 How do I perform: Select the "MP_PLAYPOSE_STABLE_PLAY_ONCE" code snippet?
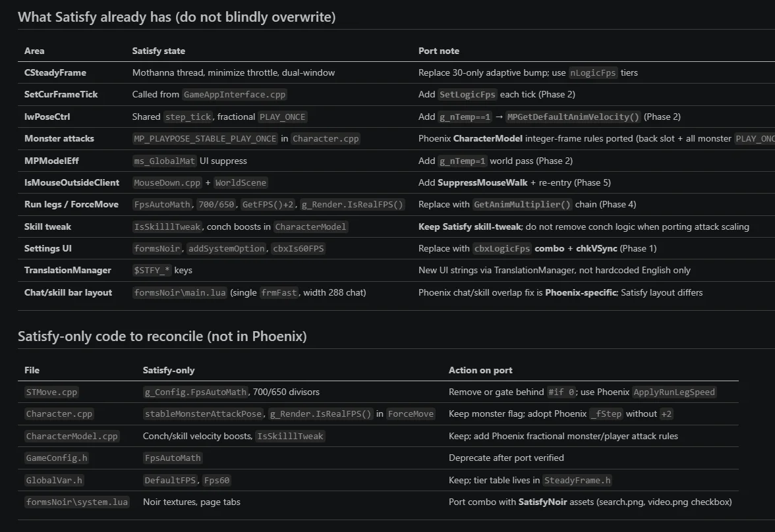(205, 138)
